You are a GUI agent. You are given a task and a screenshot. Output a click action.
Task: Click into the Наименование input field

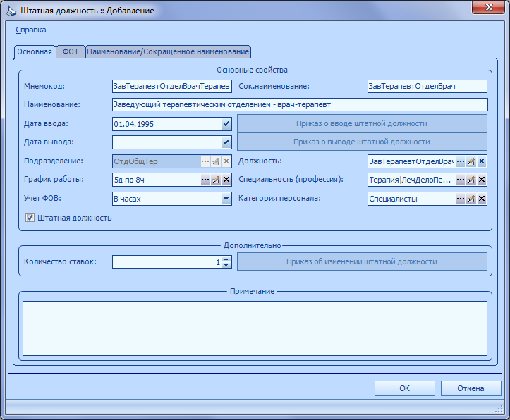click(300, 104)
